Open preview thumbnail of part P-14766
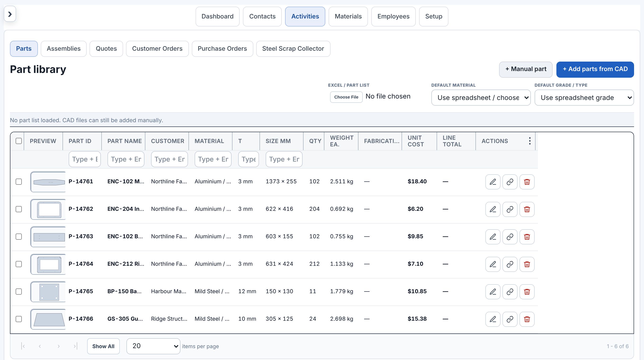This screenshot has height=360, width=644. (x=48, y=319)
